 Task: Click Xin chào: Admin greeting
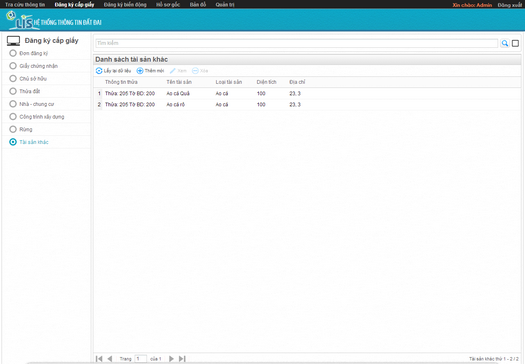tap(472, 5)
